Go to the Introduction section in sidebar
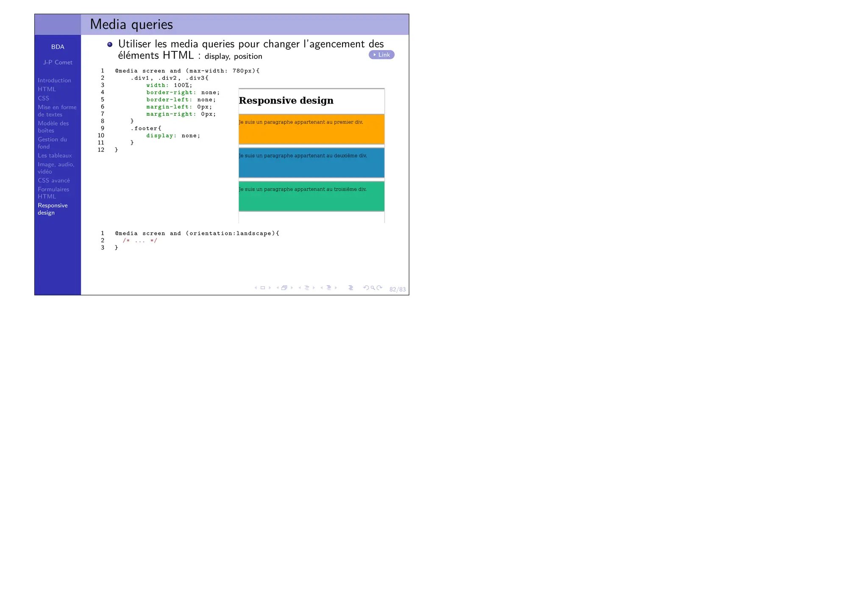868x614 pixels. coord(54,81)
